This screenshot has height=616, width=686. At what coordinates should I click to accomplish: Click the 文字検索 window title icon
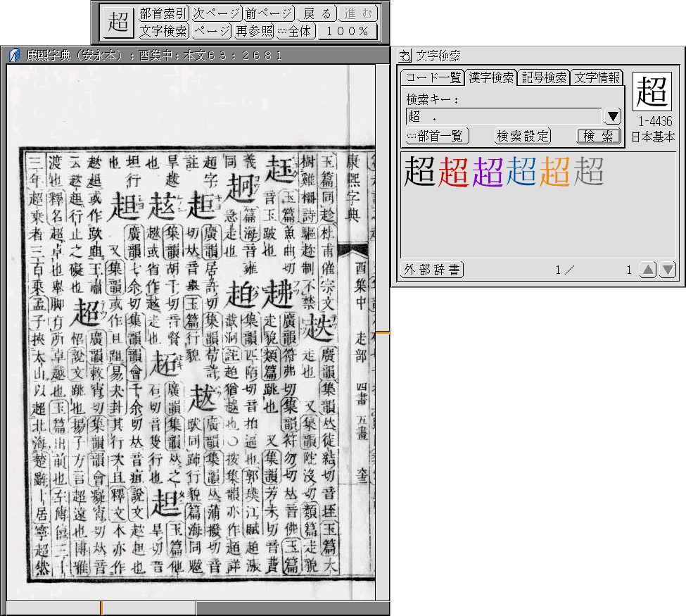(x=405, y=56)
